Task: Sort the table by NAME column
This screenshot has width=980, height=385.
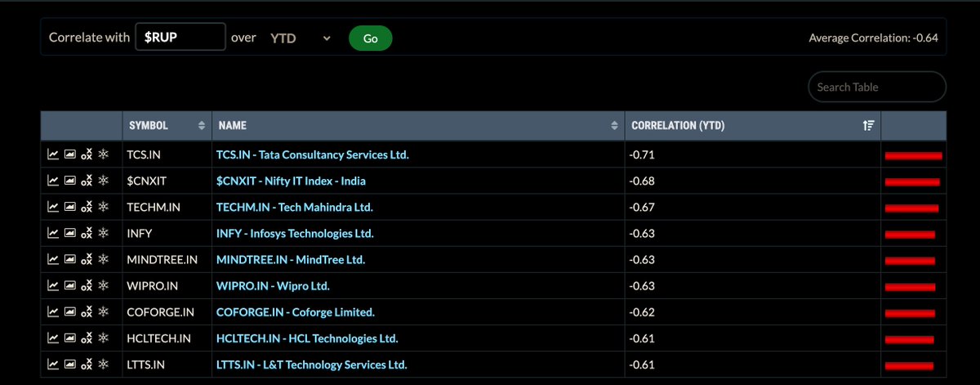Action: [x=417, y=126]
